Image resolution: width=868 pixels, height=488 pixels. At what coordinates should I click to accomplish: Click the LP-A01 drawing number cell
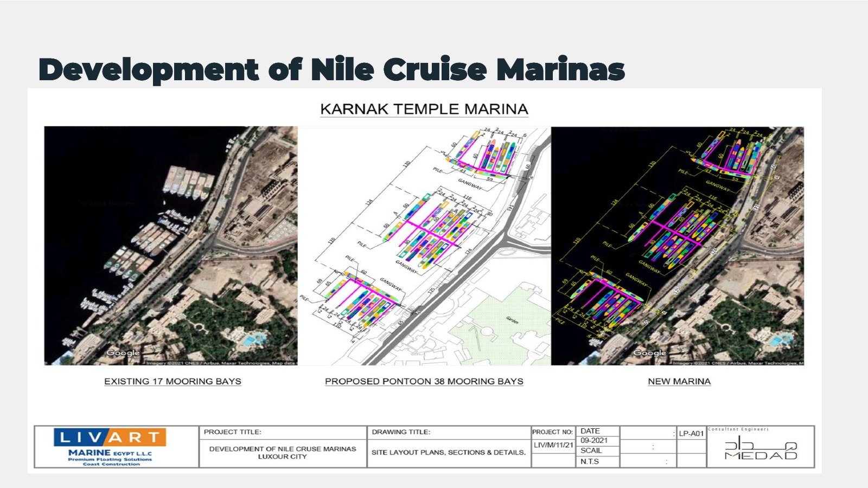(x=692, y=433)
